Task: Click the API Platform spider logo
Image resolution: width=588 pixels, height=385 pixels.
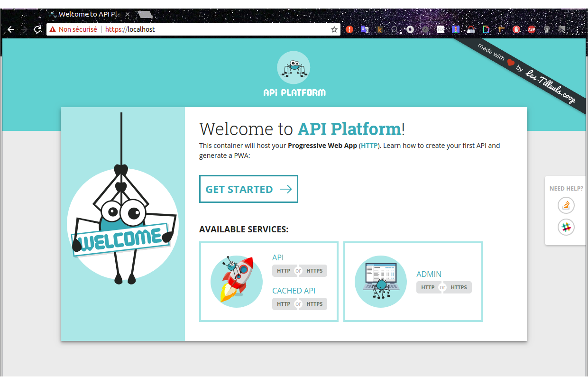Action: click(x=294, y=67)
